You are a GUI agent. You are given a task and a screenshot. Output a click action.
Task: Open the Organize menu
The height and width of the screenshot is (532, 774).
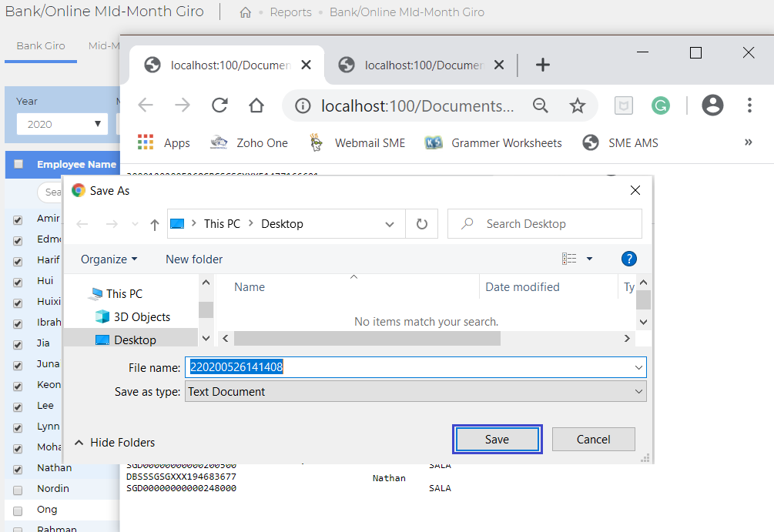pos(109,259)
